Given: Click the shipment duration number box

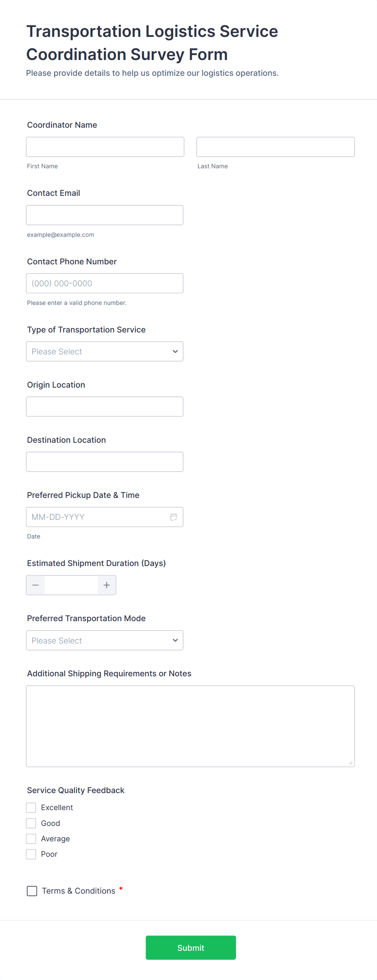Looking at the screenshot, I should 71,585.
